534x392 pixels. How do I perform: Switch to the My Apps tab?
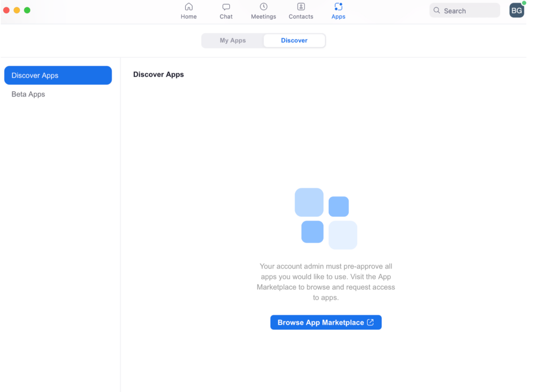(232, 40)
